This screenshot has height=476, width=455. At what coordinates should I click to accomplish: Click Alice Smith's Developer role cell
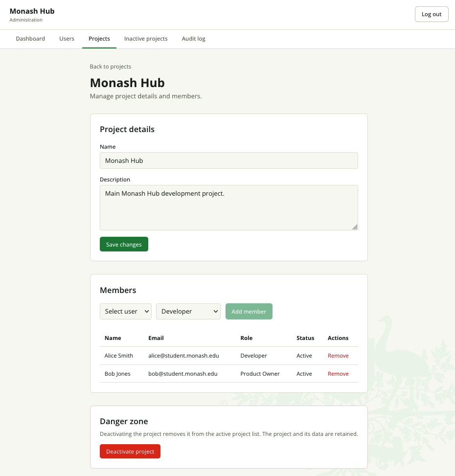pos(254,356)
